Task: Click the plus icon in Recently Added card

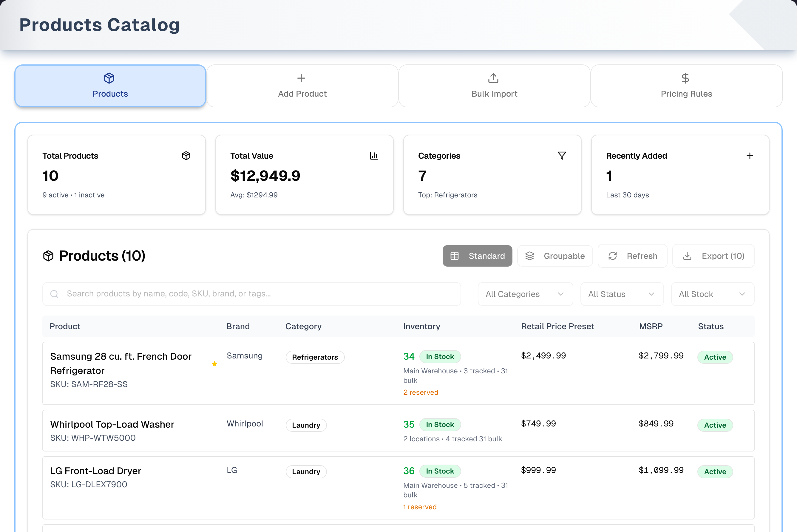Action: point(750,156)
